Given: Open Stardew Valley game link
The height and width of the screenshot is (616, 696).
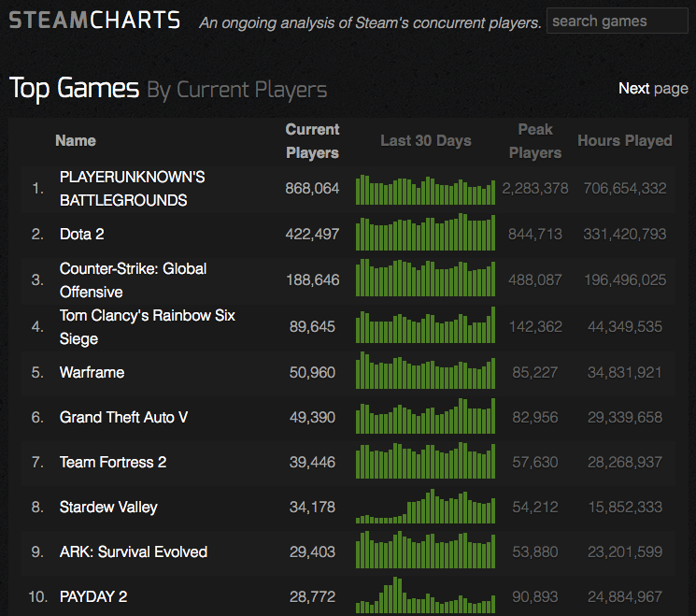Looking at the screenshot, I should [x=108, y=507].
